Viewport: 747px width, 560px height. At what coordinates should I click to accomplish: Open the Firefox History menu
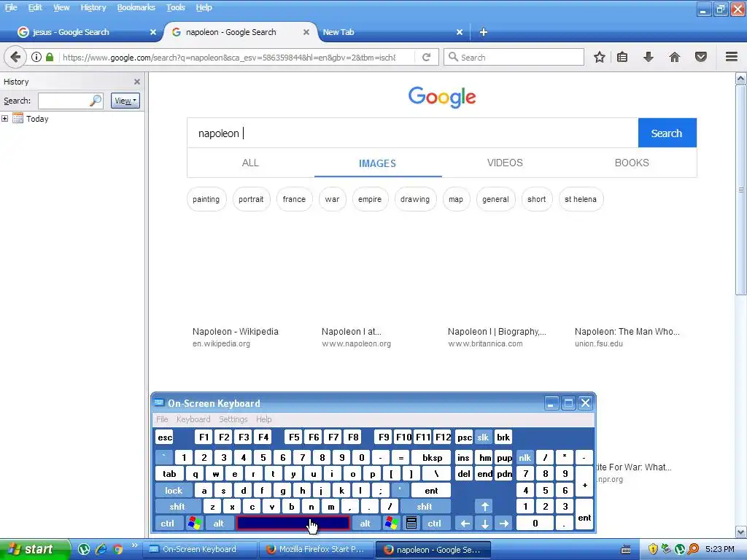(93, 7)
